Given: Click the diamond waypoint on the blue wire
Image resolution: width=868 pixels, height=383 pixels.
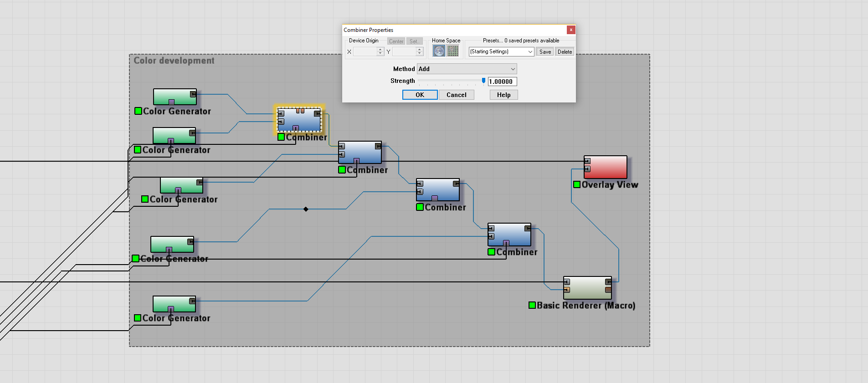Looking at the screenshot, I should 306,209.
